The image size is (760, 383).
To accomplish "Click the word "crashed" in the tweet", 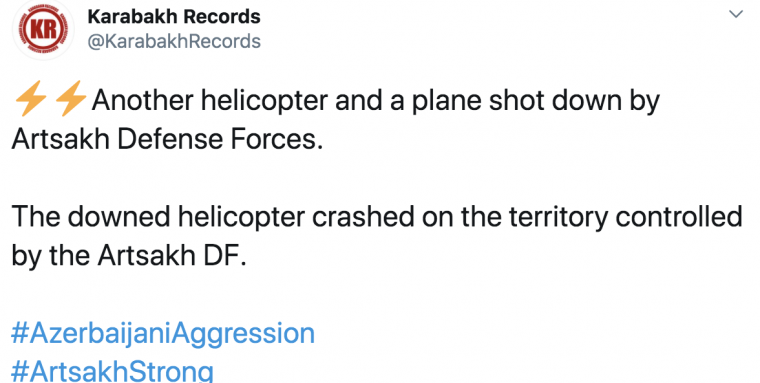I will pyautogui.click(x=364, y=217).
